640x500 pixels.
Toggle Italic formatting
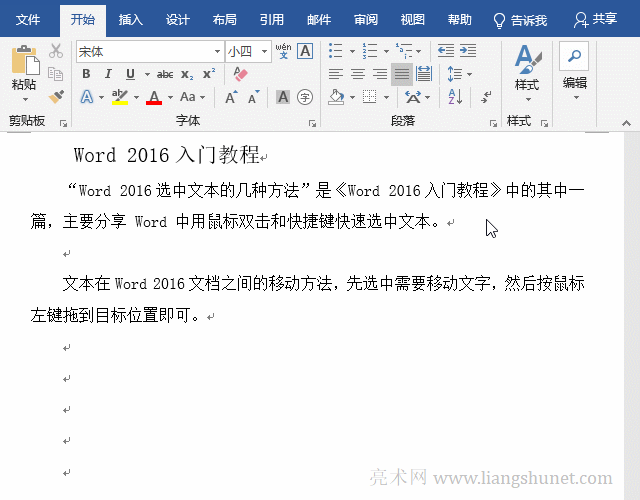pos(108,74)
